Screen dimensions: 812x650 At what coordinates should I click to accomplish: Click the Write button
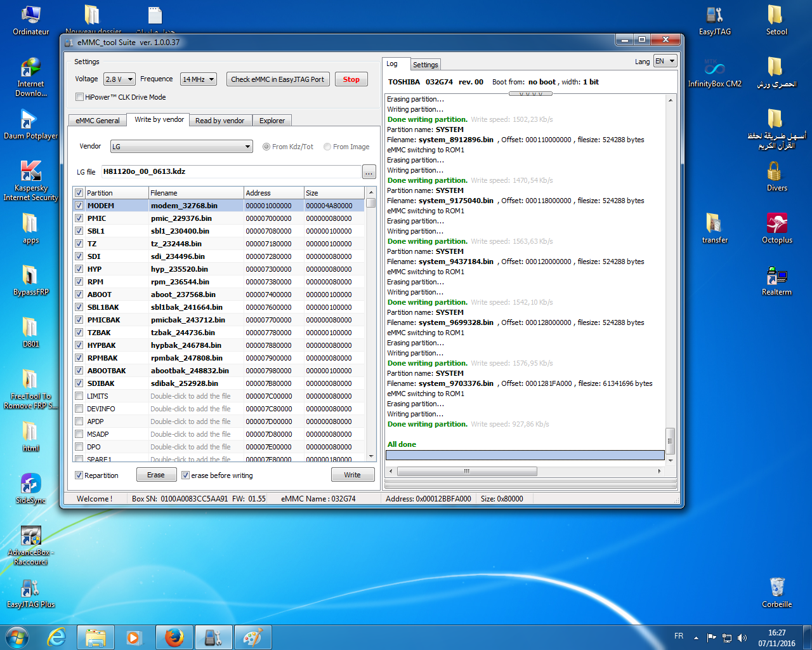(352, 475)
